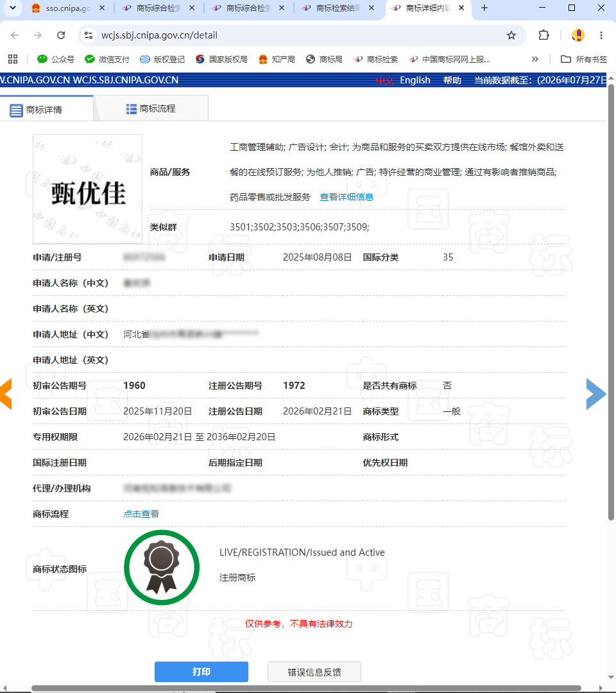616x693 pixels.
Task: Bookmark this page with the star icon
Action: (511, 35)
